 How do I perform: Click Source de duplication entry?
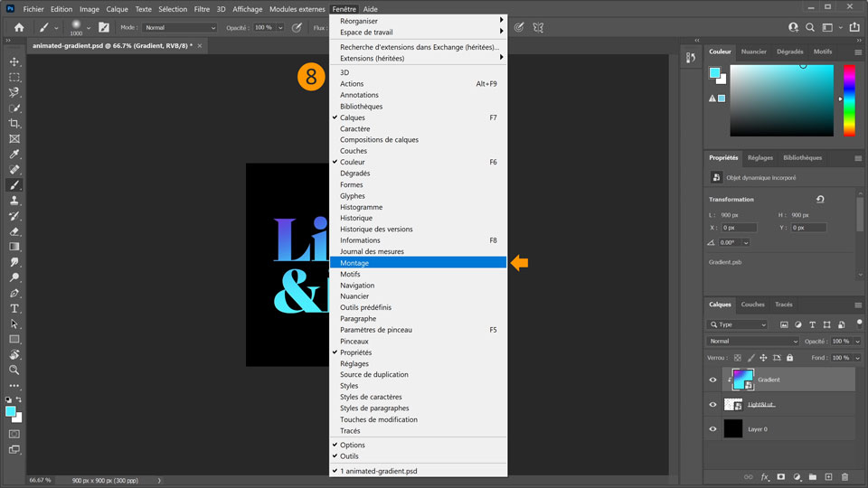(418, 374)
